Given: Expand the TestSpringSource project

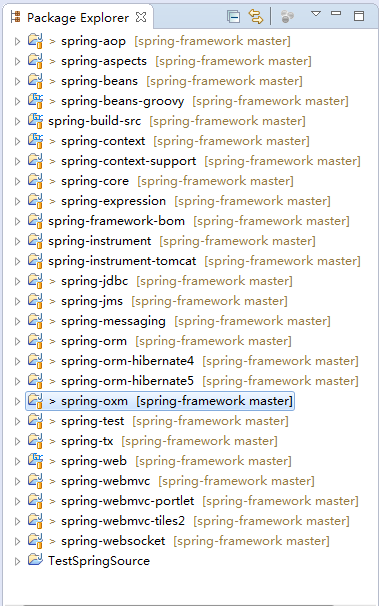Looking at the screenshot, I should click(x=17, y=562).
